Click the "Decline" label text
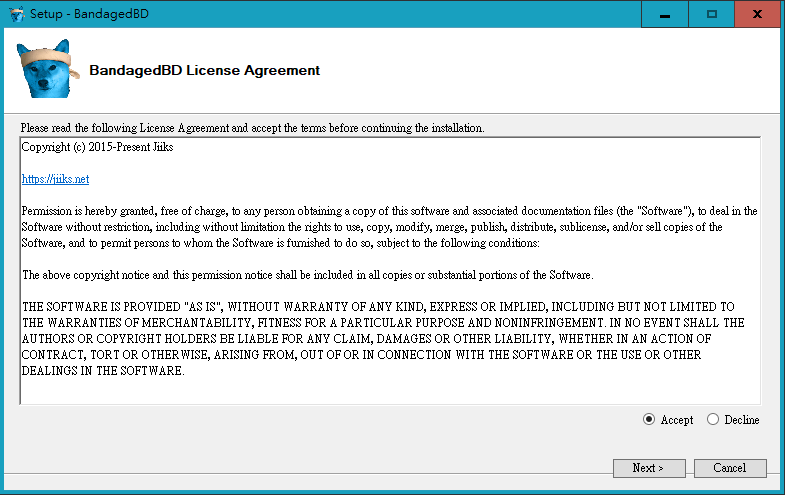 pos(741,420)
